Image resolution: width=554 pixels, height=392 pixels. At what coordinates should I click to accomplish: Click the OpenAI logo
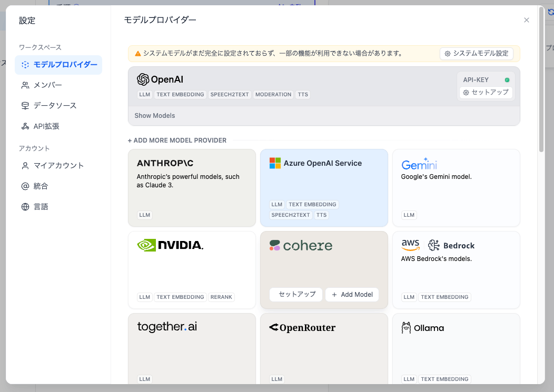coord(160,79)
